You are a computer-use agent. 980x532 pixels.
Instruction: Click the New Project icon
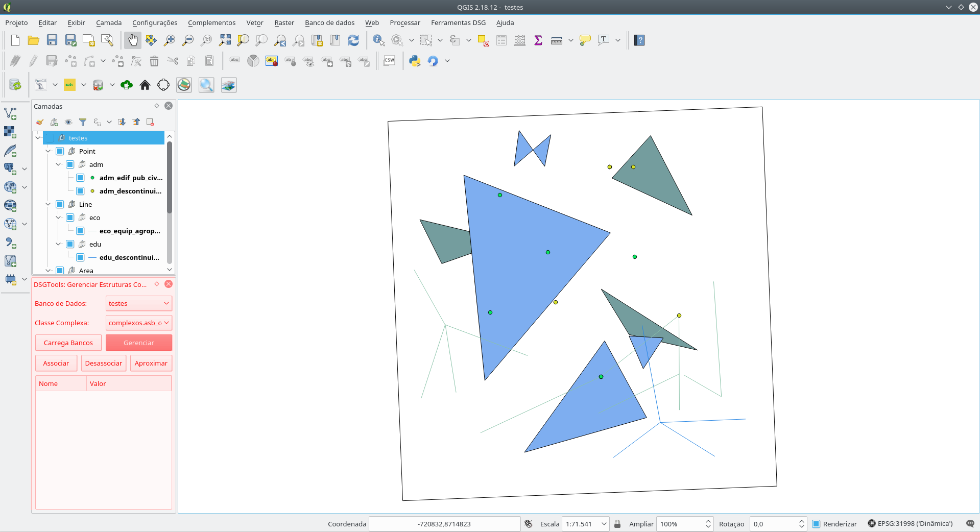[x=15, y=40]
